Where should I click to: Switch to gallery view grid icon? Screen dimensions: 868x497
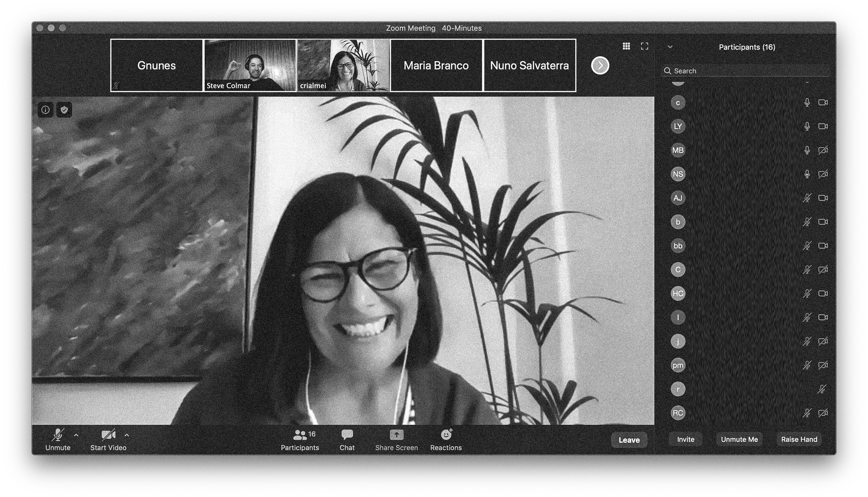pos(626,46)
